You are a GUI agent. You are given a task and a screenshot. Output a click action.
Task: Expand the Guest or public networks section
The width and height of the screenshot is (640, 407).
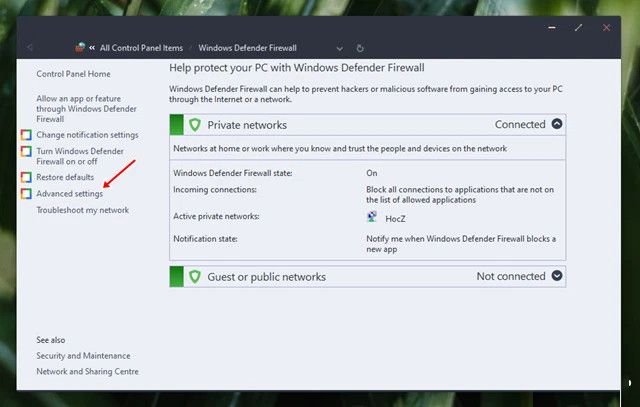557,276
